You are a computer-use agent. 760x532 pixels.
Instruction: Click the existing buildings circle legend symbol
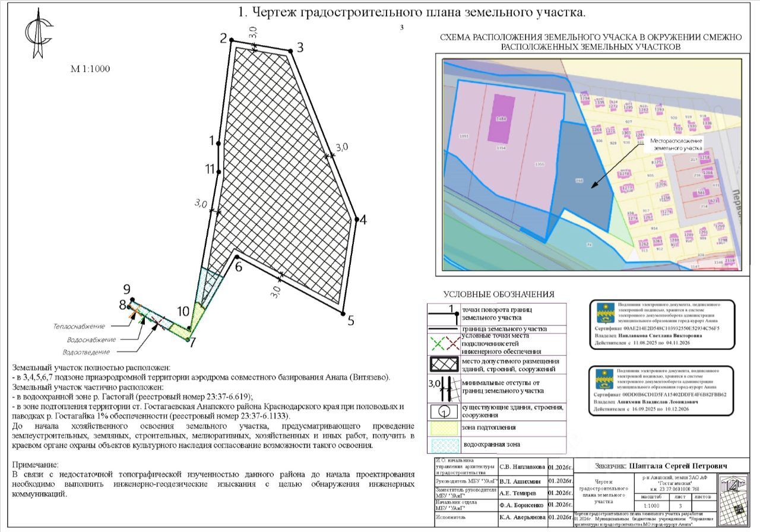click(443, 410)
